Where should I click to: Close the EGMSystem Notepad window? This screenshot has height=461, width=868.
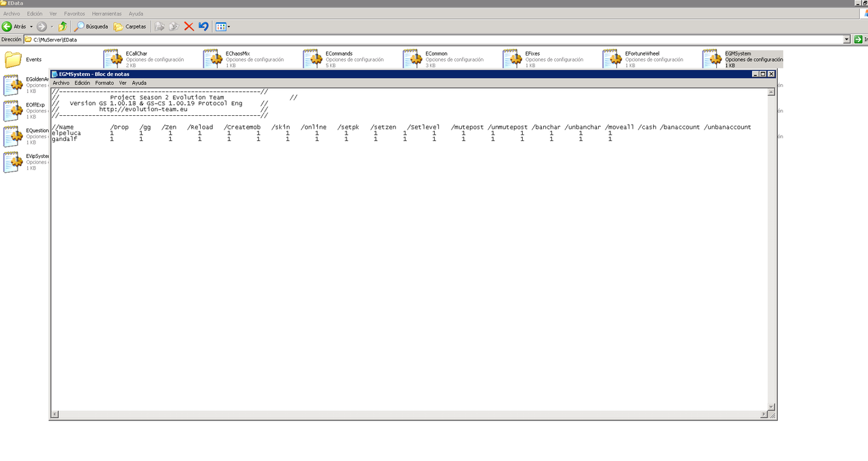coord(771,74)
